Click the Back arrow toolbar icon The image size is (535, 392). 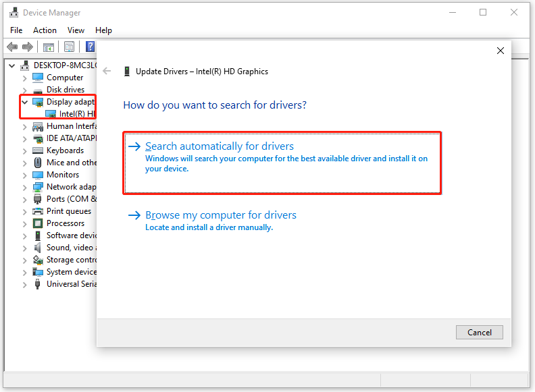(x=12, y=47)
